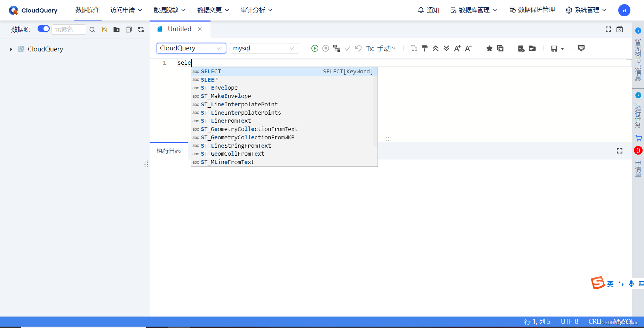Expand the CloudQuery tree node

pyautogui.click(x=11, y=49)
